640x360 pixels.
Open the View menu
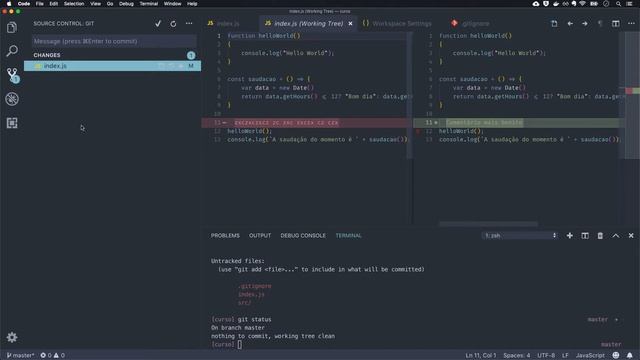pyautogui.click(x=96, y=4)
